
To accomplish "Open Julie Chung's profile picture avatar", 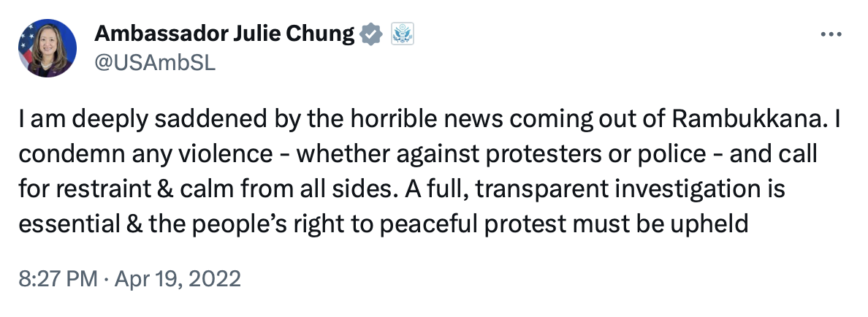I will tap(47, 48).
